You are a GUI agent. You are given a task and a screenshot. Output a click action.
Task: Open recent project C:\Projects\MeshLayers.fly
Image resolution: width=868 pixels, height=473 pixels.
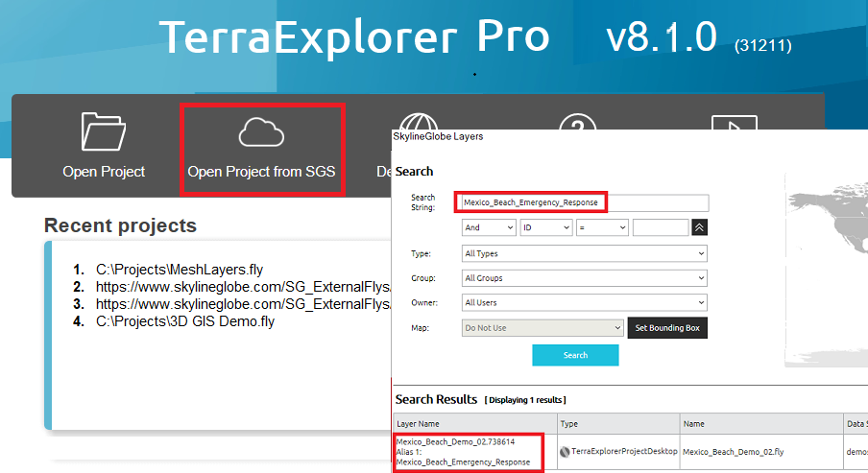180,270
